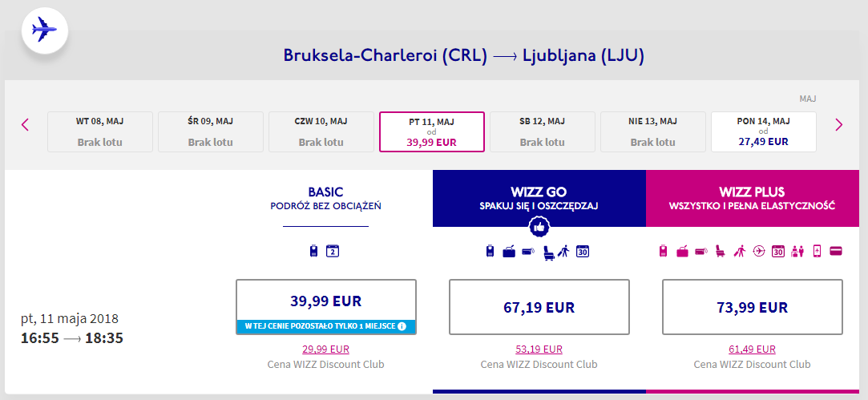Click the WIZZ PLUS two-passengers icon

tap(797, 252)
